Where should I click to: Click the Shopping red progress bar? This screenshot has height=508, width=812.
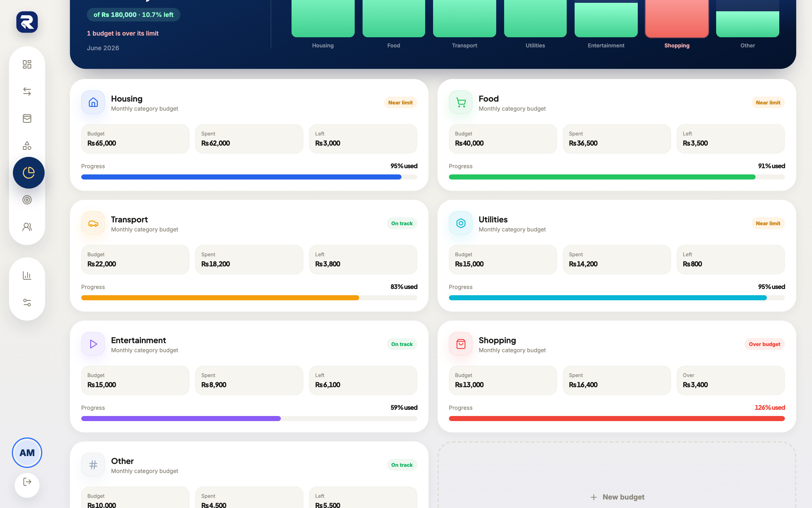coord(617,419)
